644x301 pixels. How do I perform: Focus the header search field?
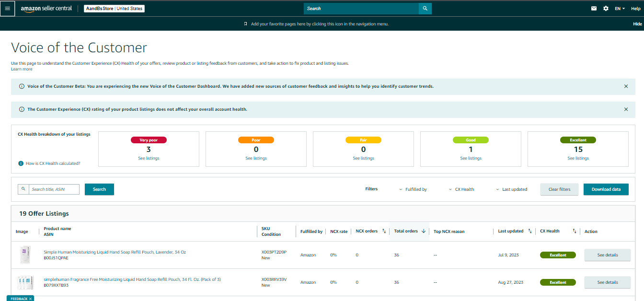coord(361,8)
